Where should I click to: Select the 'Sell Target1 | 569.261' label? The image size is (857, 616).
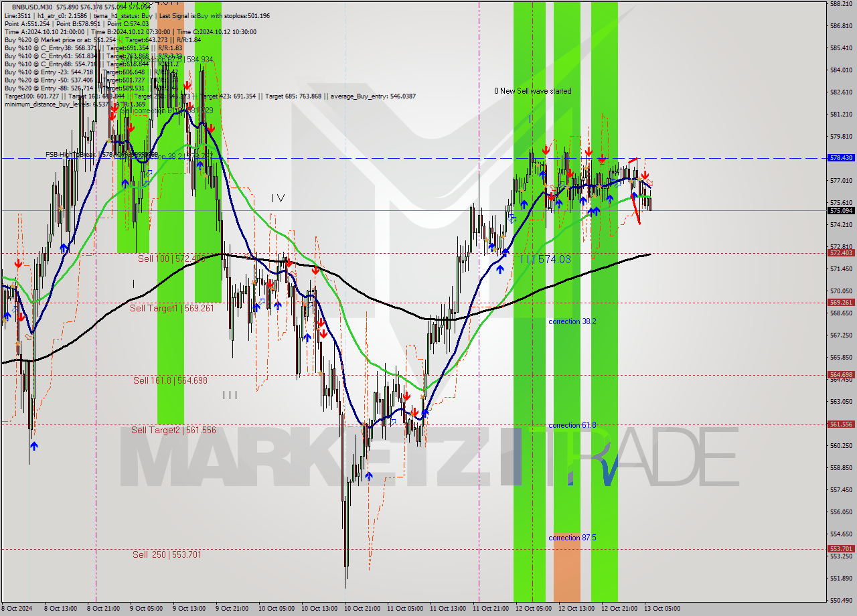pos(172,308)
